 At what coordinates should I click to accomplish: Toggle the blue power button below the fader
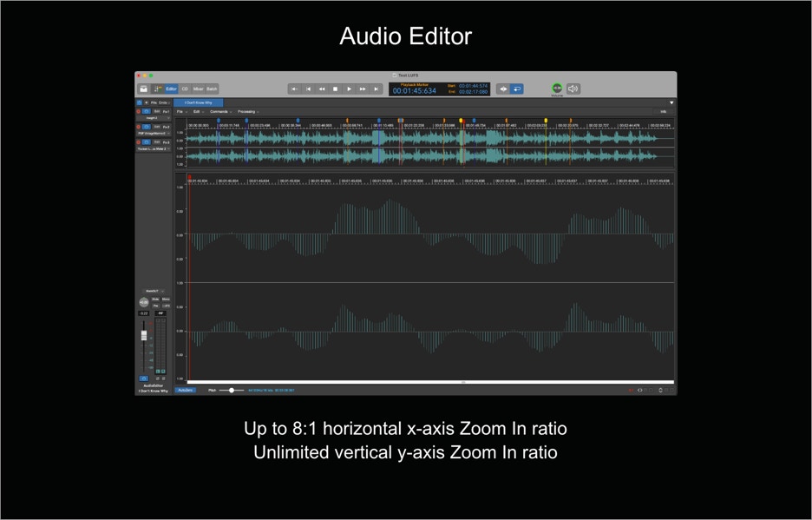(144, 378)
